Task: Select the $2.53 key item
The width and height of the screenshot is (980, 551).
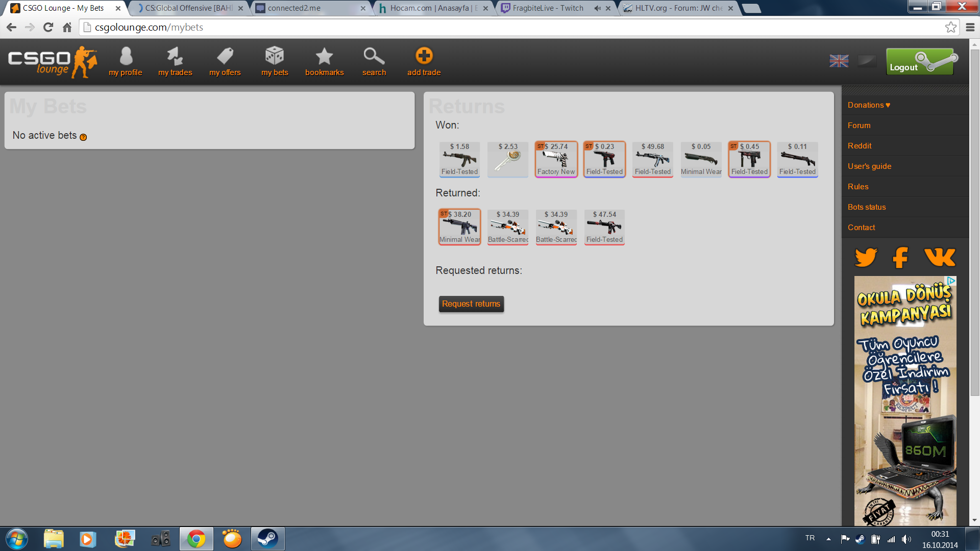Action: click(x=508, y=159)
